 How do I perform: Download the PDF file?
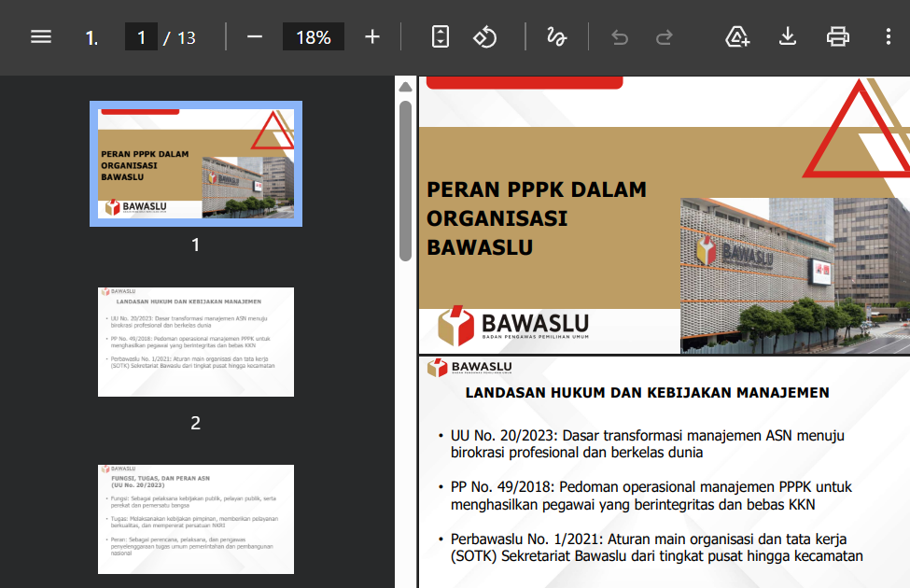788,36
